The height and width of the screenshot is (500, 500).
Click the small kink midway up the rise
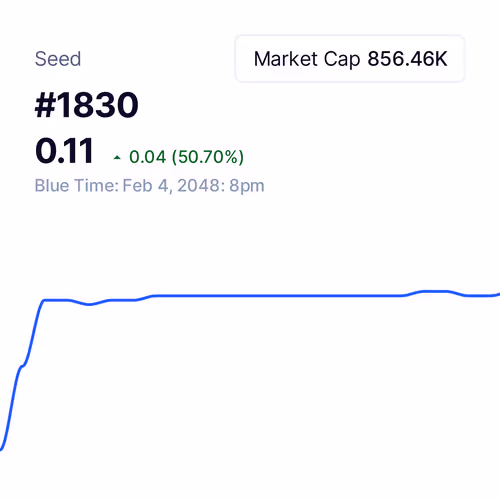23,366
